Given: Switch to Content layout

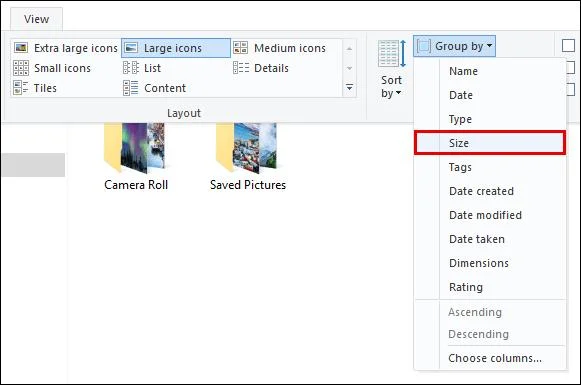Looking at the screenshot, I should tap(155, 88).
